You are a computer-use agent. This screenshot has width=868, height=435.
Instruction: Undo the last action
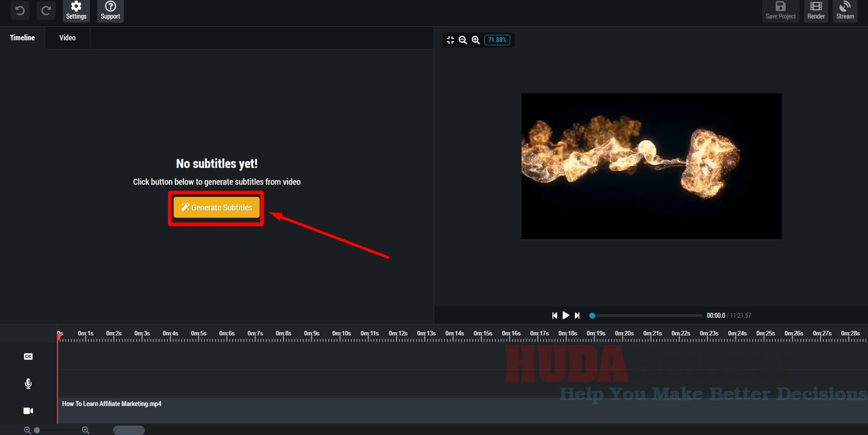tap(20, 10)
